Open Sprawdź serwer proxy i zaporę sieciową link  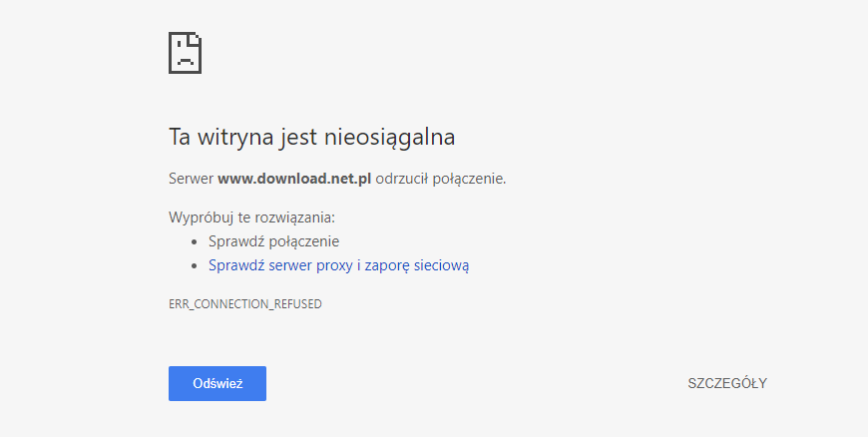pos(339,265)
